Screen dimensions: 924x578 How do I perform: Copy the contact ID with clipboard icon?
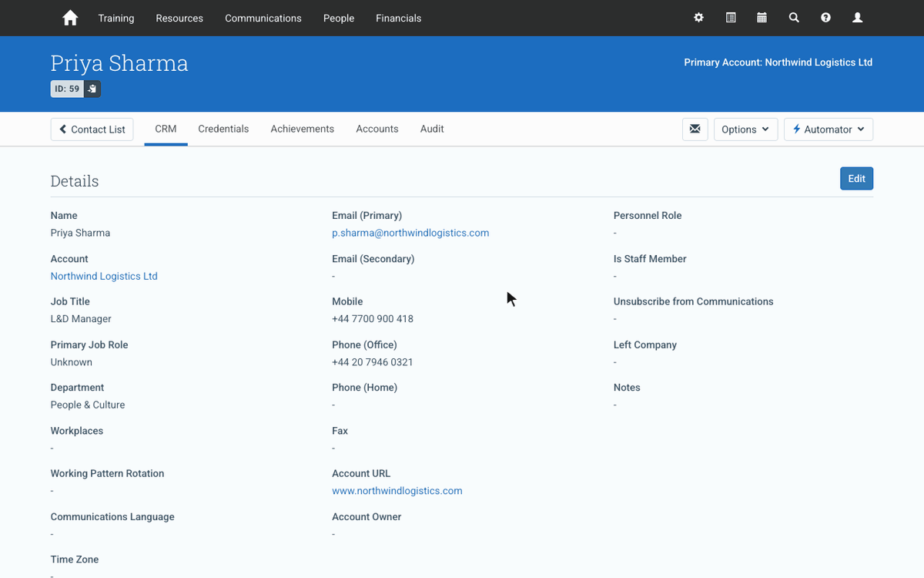[x=92, y=89]
